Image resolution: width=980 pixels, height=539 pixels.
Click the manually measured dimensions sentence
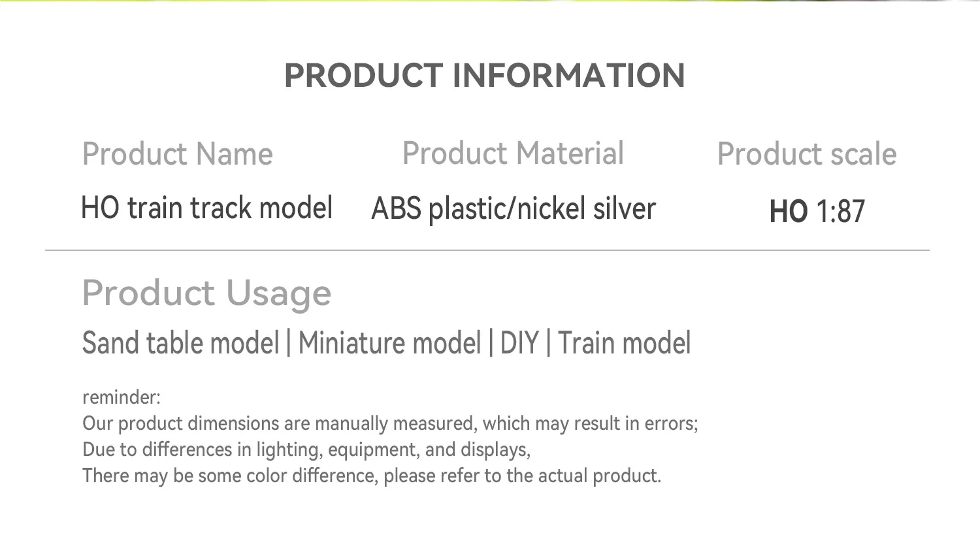390,424
